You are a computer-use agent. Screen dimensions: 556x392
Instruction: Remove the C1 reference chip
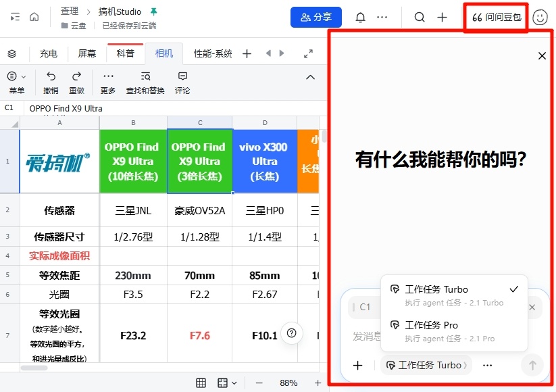coord(532,308)
